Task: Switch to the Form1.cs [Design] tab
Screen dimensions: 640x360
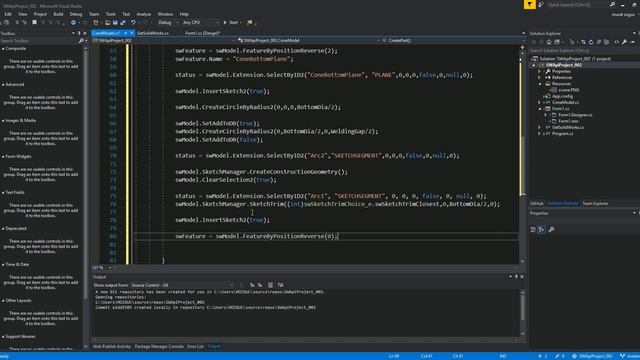Action: click(x=202, y=33)
